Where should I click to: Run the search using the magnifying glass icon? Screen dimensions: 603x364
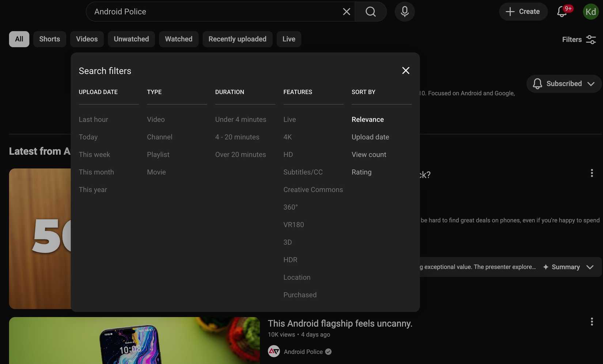click(370, 11)
